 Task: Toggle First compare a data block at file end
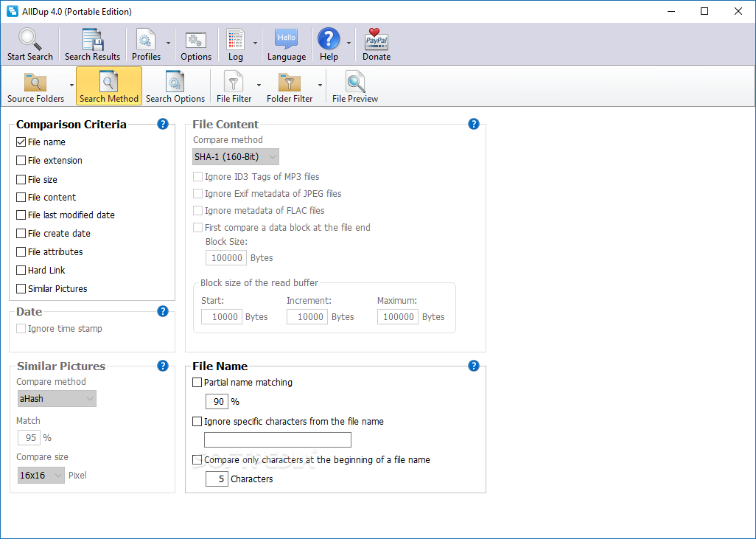(197, 227)
